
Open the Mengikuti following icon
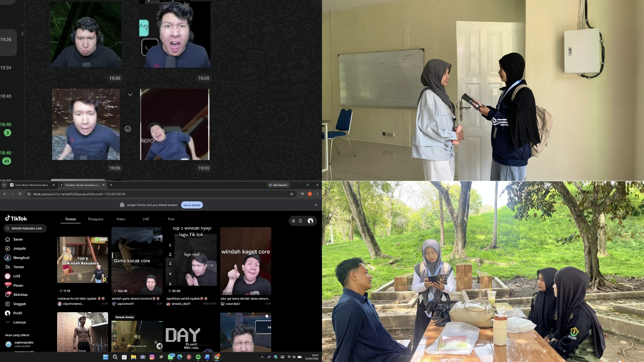(x=7, y=258)
